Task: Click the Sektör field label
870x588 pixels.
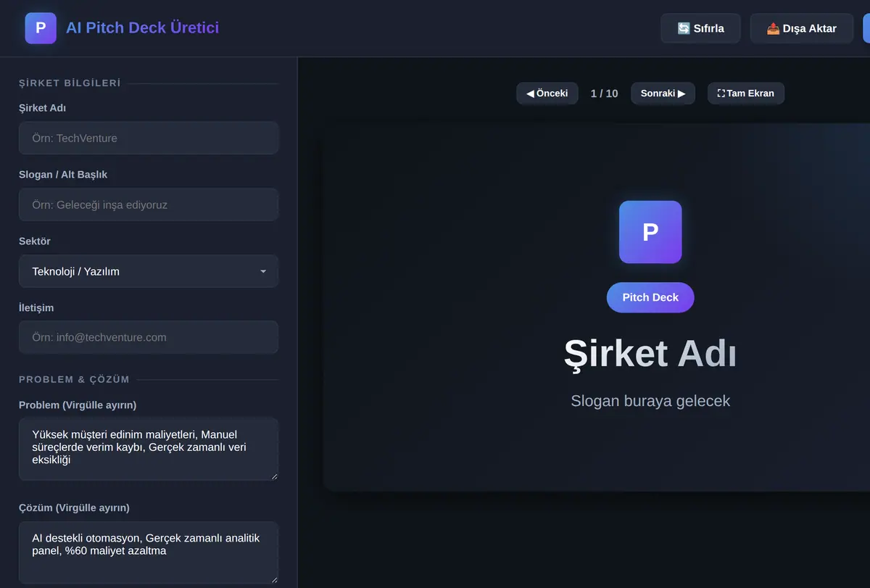Action: [35, 241]
